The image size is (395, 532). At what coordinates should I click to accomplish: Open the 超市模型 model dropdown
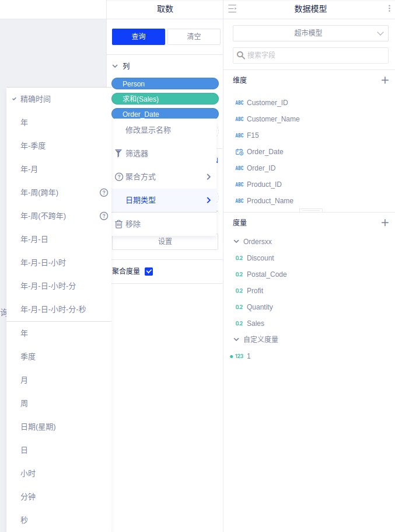point(310,33)
